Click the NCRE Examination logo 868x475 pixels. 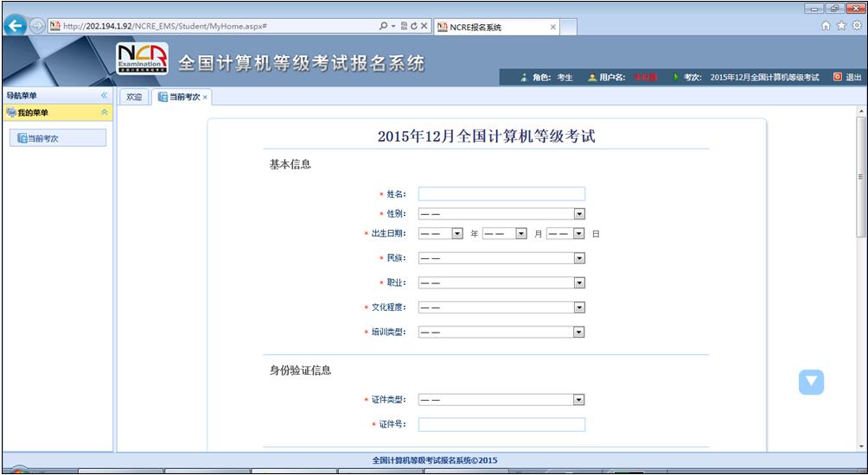tap(143, 59)
